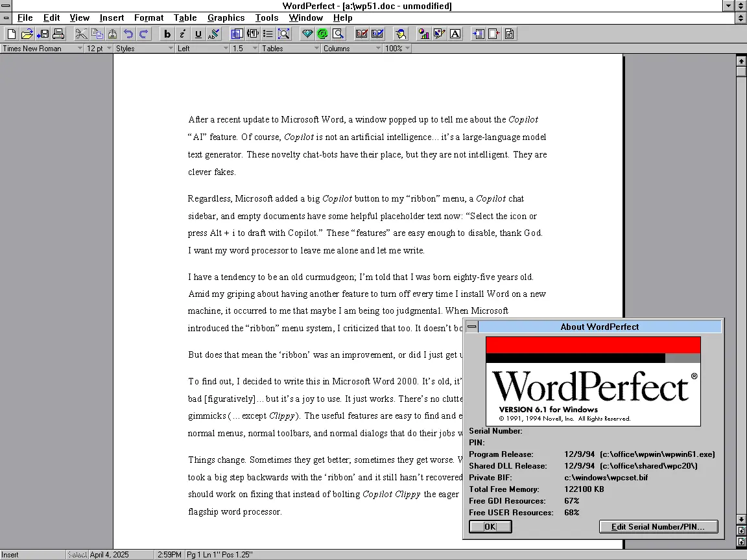Click the Bullets list icon
Image resolution: width=747 pixels, height=560 pixels.
pyautogui.click(x=268, y=34)
